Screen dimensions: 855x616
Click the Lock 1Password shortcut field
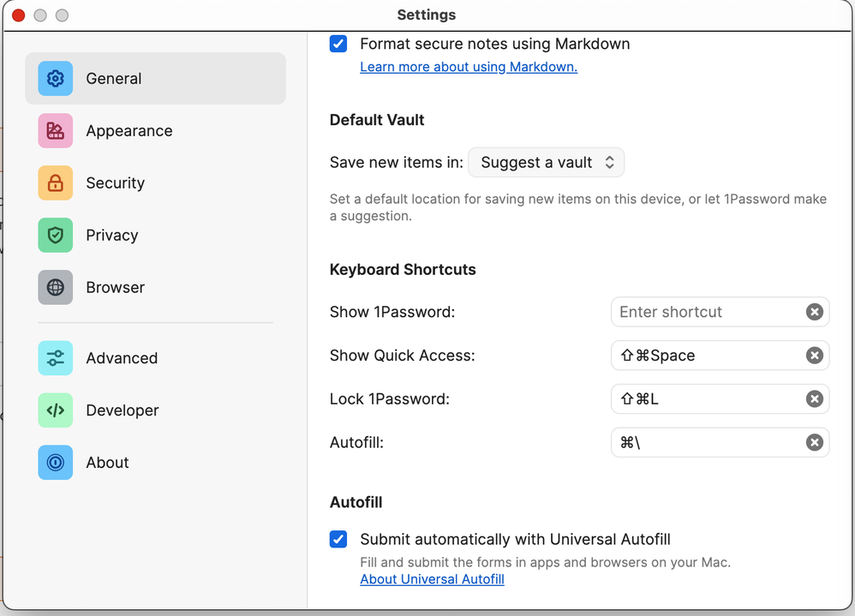point(707,399)
